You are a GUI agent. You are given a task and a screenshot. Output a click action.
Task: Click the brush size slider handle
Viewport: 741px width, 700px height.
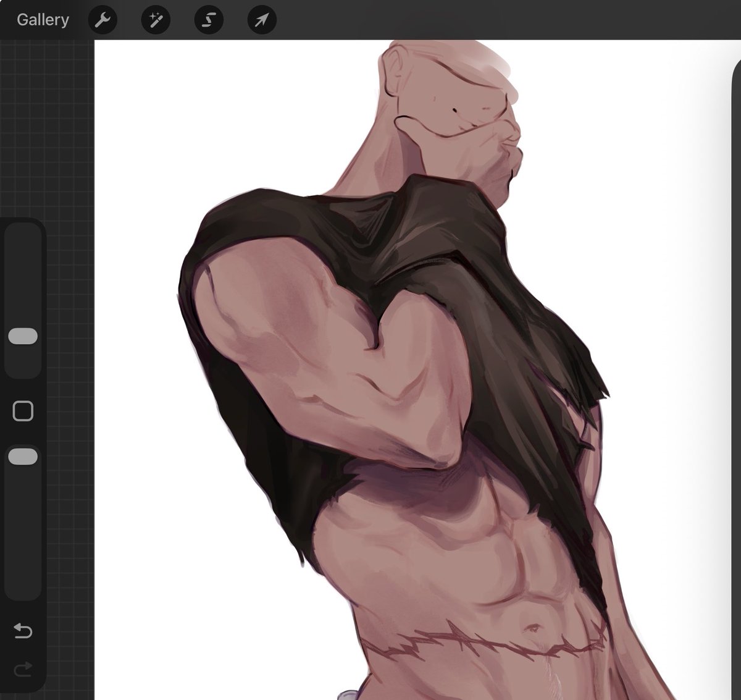[x=23, y=336]
